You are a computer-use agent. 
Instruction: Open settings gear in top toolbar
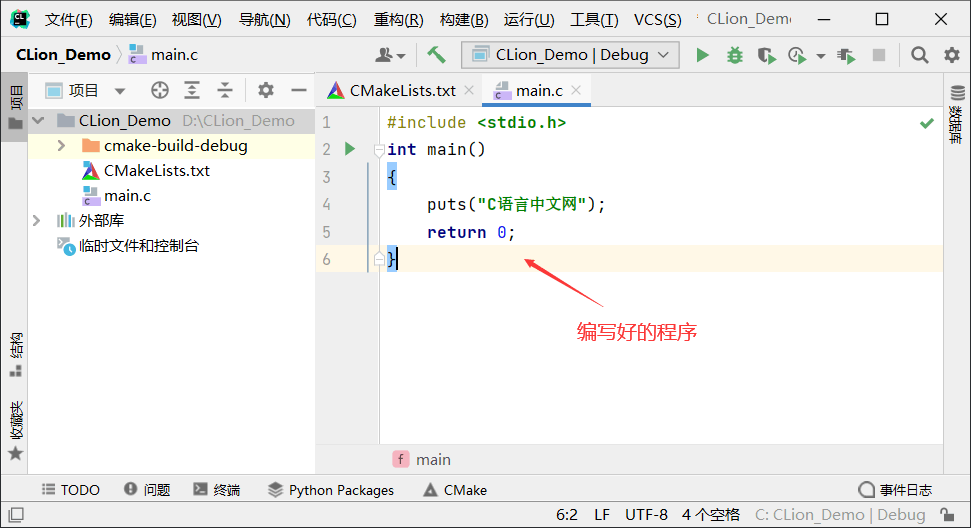click(951, 55)
